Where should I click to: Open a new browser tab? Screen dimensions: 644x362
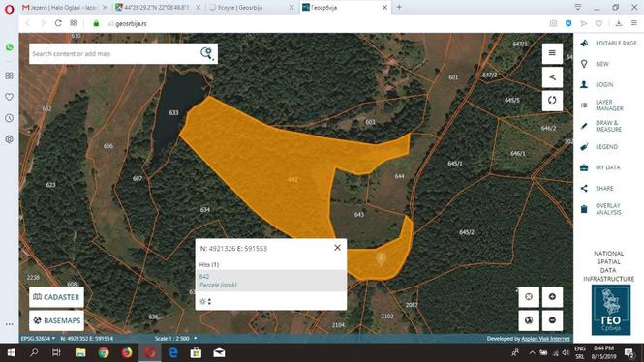[399, 7]
